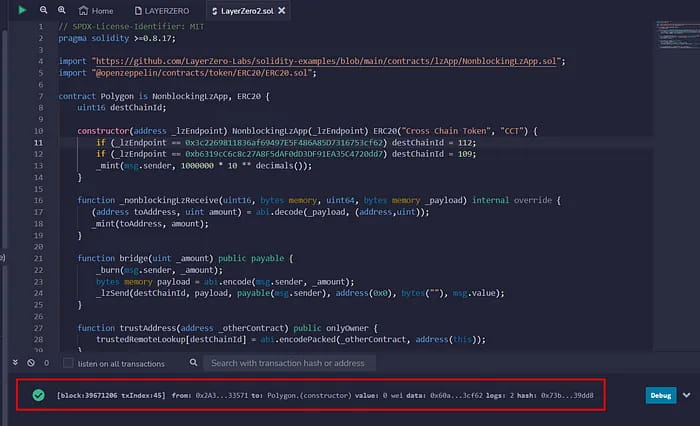
Task: Click '_mint(toAddress, amount);' line
Action: 150,223
